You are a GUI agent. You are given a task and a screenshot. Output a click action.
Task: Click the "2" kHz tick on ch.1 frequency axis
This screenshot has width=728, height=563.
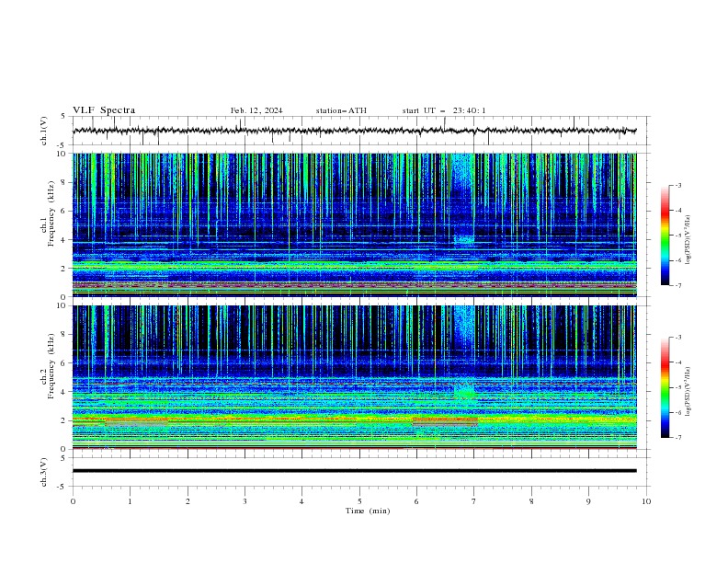click(63, 269)
